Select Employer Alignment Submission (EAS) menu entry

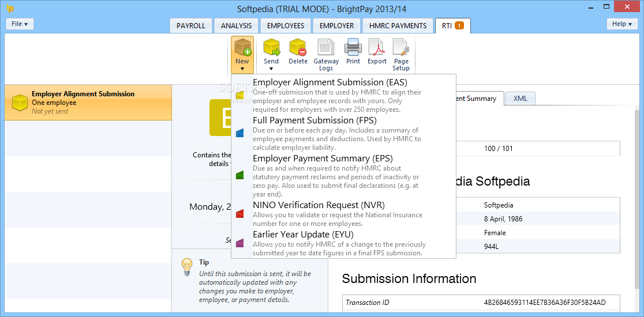[x=343, y=96]
